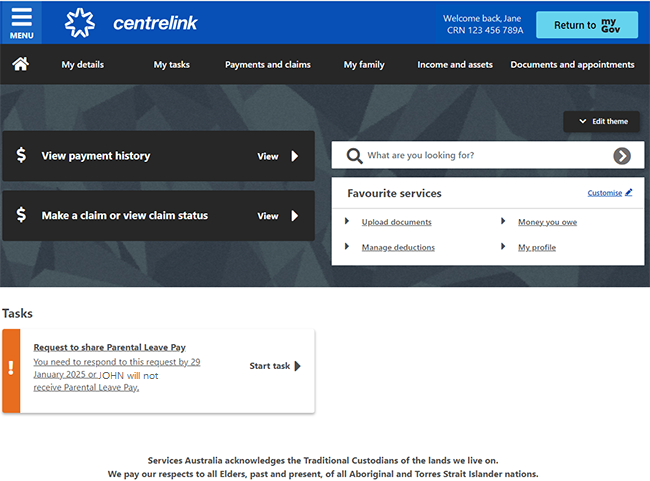Click Make a claim or view claim status
Screen dimensions: 650x481
[125, 216]
